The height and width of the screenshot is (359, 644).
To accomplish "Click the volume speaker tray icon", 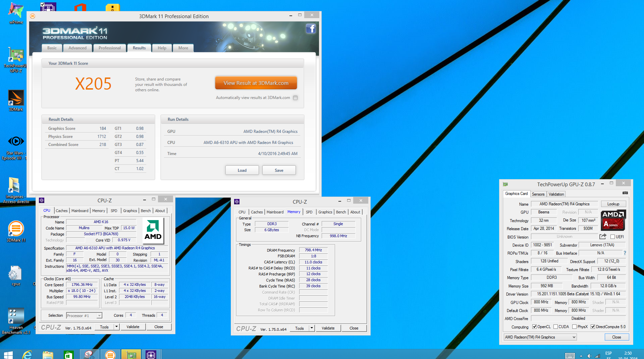I will click(589, 356).
